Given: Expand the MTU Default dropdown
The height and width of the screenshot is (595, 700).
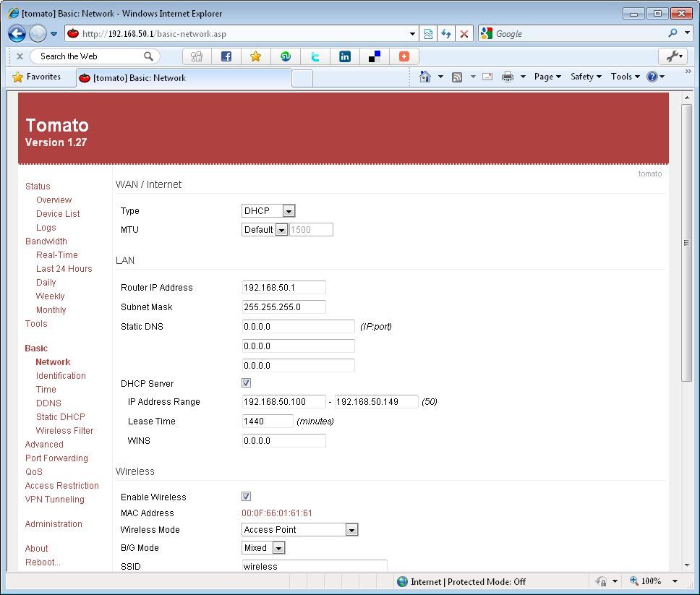Looking at the screenshot, I should [x=265, y=230].
